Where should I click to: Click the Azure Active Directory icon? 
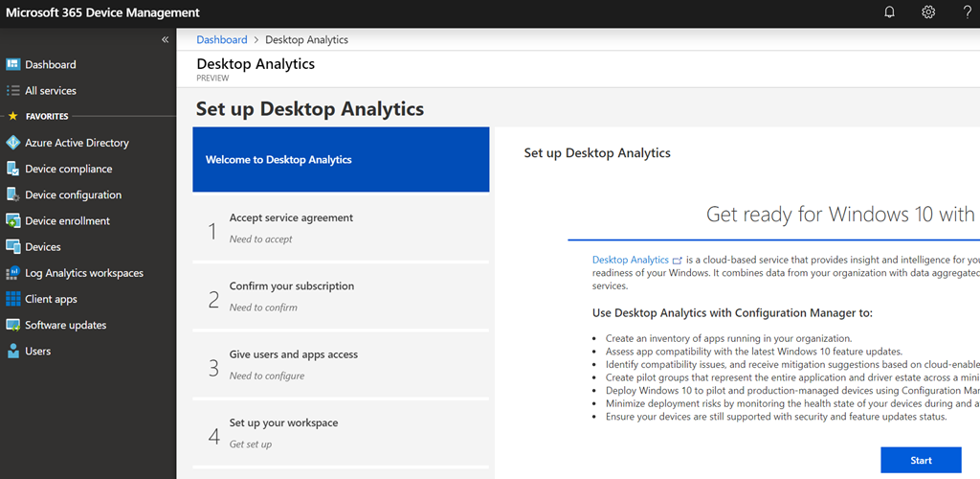coord(13,143)
